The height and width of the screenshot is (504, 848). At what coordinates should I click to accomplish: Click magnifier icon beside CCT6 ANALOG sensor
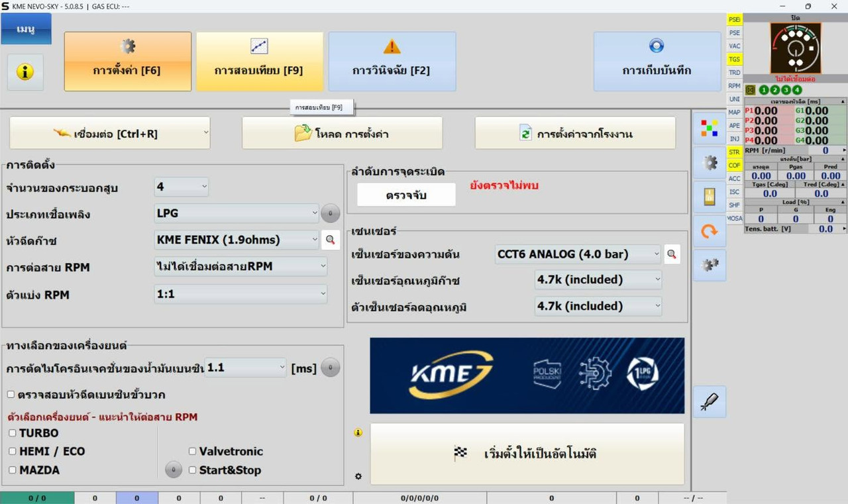click(x=672, y=254)
